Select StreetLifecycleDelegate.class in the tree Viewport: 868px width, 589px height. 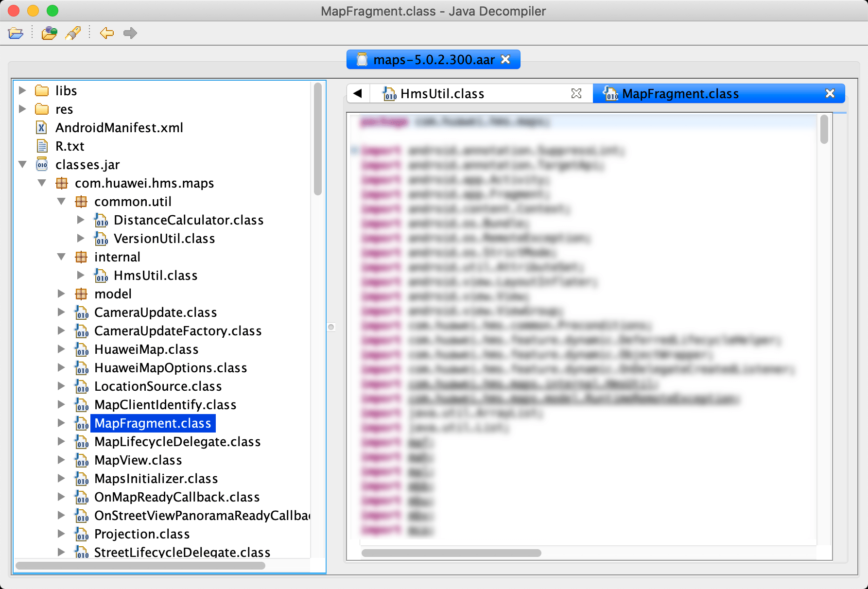pyautogui.click(x=182, y=553)
